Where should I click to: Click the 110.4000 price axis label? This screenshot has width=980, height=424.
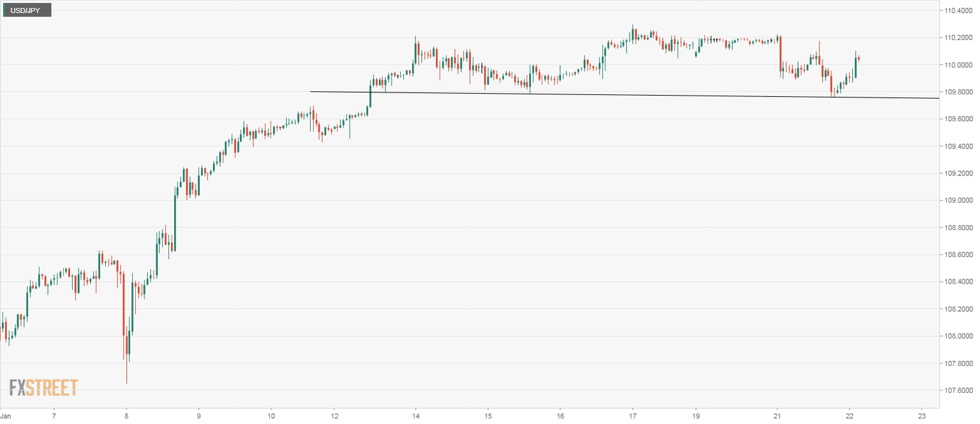pyautogui.click(x=958, y=10)
